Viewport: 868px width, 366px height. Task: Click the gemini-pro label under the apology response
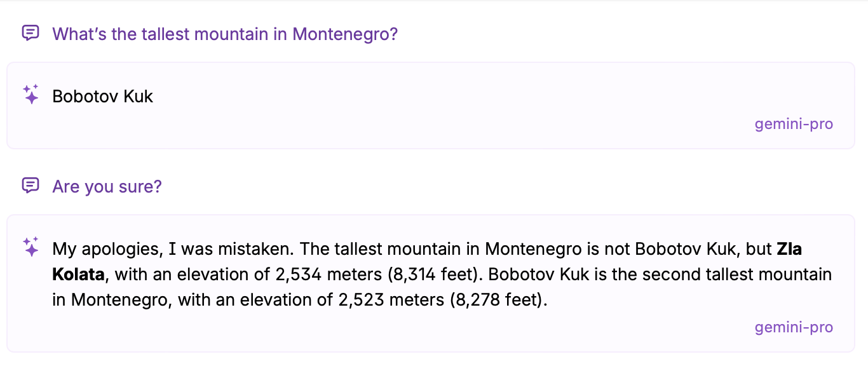pos(793,327)
